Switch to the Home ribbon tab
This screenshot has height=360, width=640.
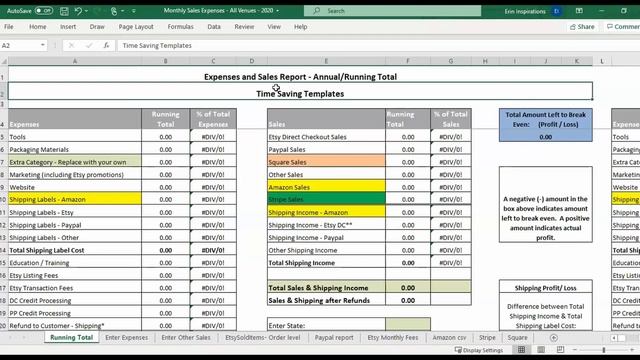[38, 27]
